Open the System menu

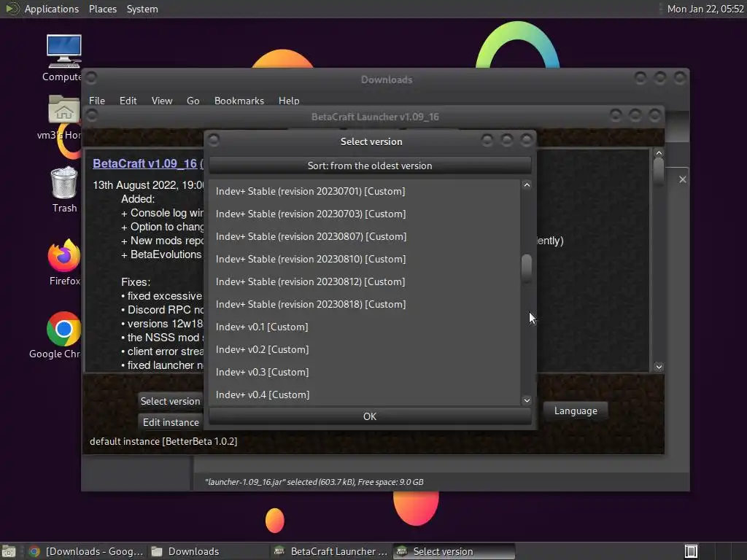[142, 9]
